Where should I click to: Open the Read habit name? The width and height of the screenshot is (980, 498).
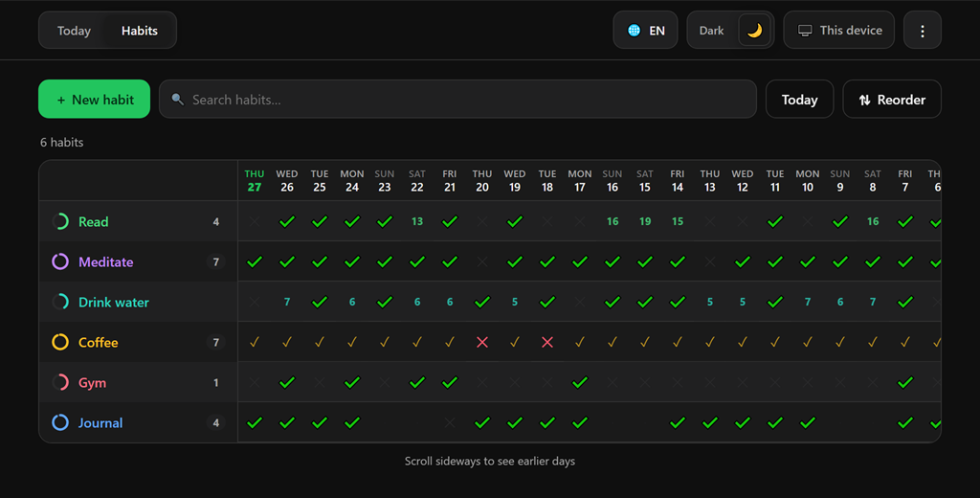coord(93,221)
